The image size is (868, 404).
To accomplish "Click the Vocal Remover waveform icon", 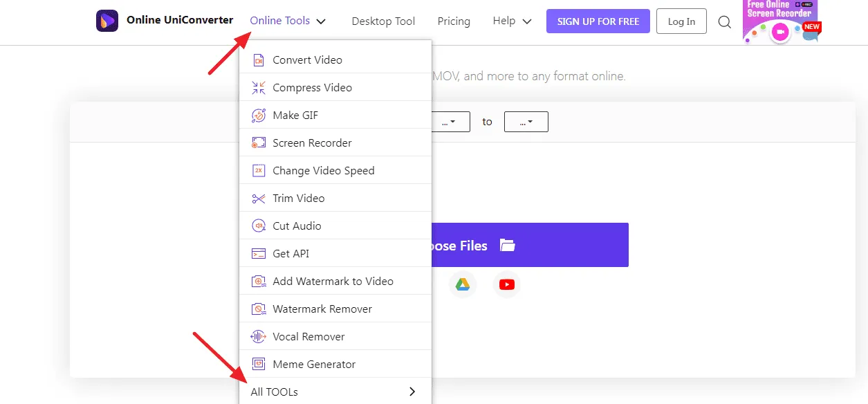I will click(x=259, y=337).
